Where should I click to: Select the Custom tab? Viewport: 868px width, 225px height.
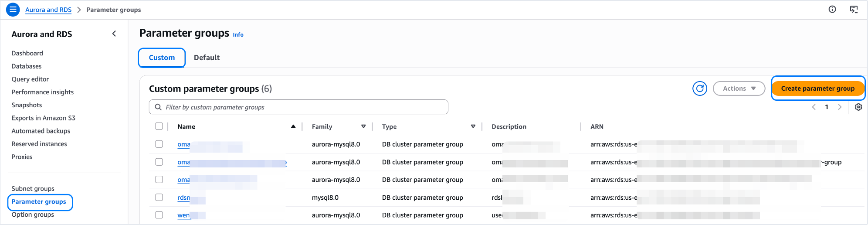(162, 58)
